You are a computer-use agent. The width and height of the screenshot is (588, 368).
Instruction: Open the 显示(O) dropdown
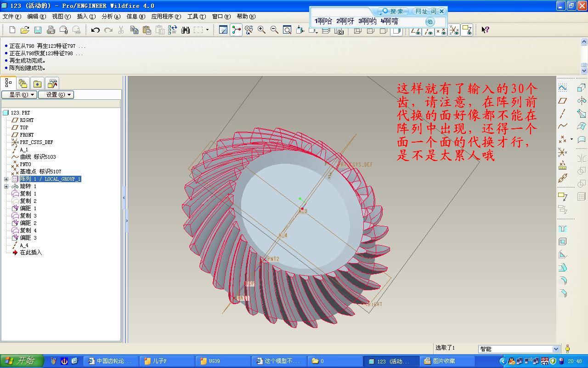coord(19,95)
